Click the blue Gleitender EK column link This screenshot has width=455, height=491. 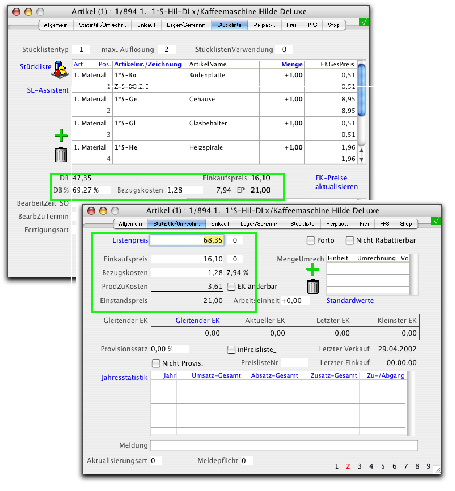tap(197, 320)
